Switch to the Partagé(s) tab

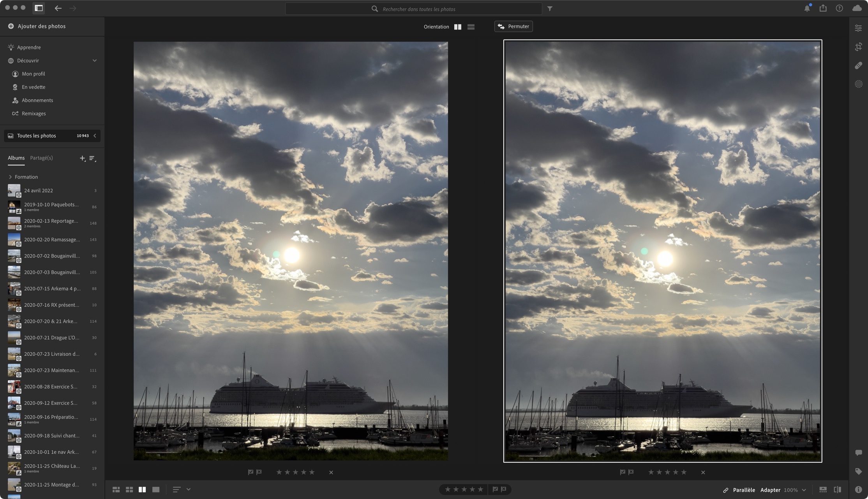(x=41, y=158)
